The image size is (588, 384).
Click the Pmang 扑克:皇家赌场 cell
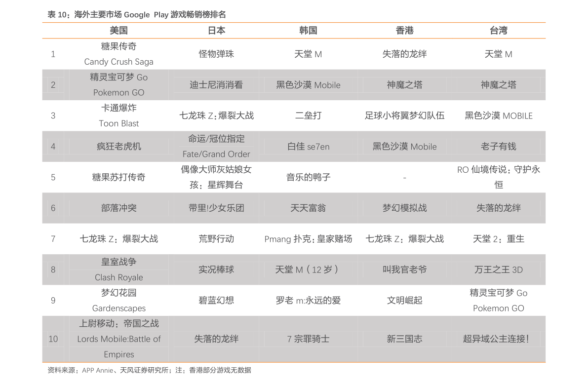308,239
